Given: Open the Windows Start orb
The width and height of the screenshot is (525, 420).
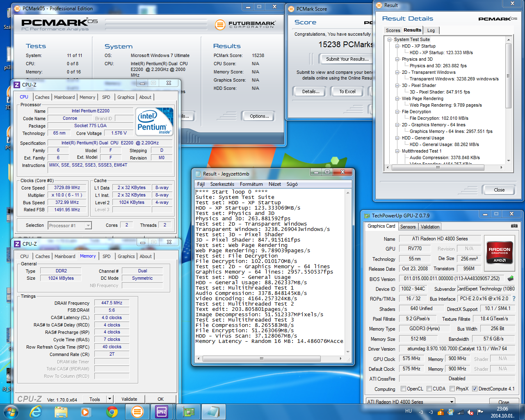Looking at the screenshot, I should (11, 411).
